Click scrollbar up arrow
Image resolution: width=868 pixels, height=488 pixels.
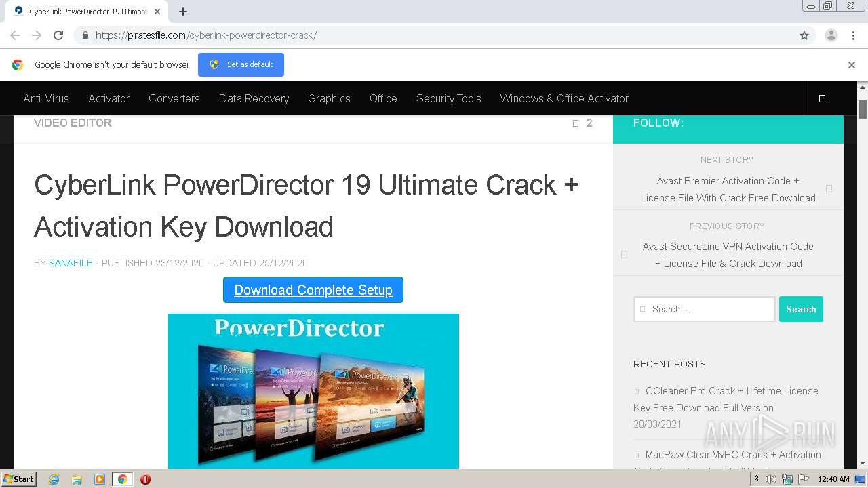pyautogui.click(x=863, y=87)
